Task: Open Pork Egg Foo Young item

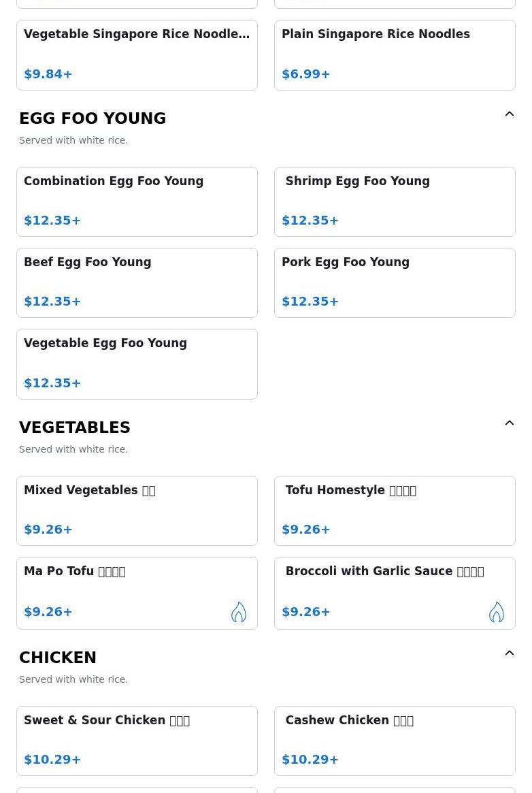Action: point(395,282)
